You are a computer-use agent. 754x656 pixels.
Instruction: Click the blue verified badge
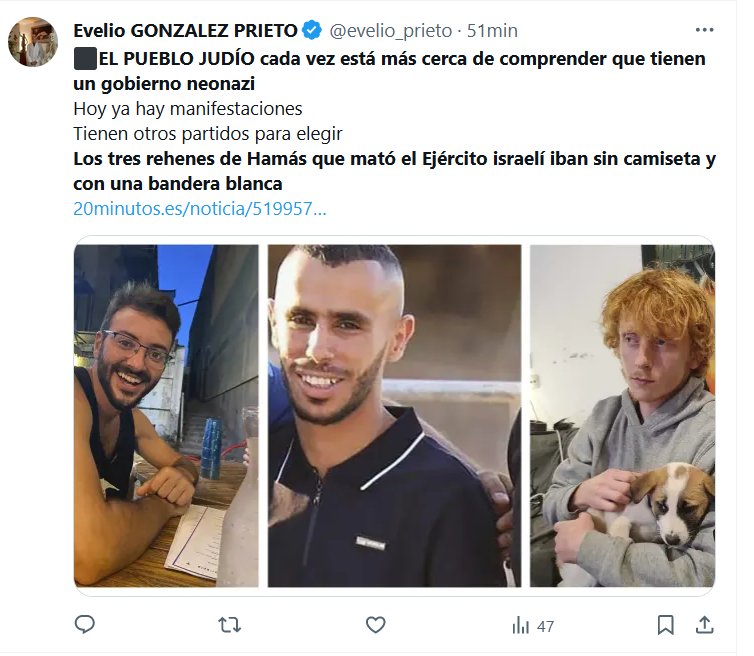[x=312, y=30]
